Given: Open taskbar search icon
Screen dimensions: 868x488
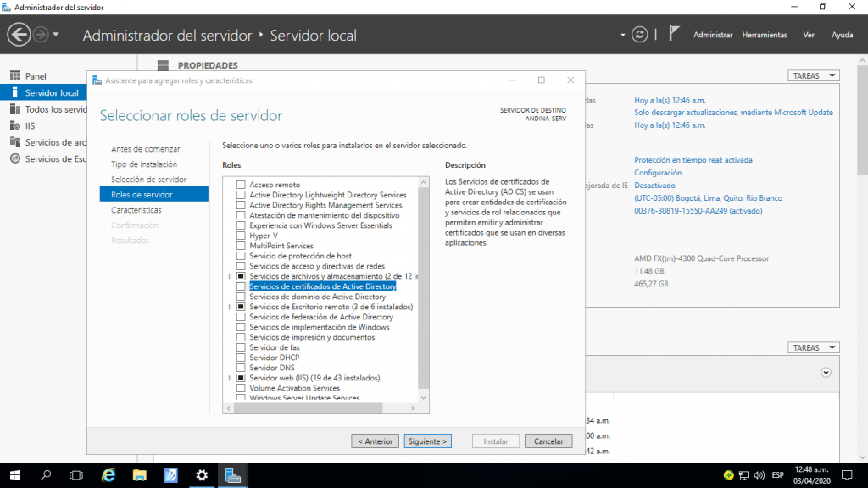Looking at the screenshot, I should [46, 475].
